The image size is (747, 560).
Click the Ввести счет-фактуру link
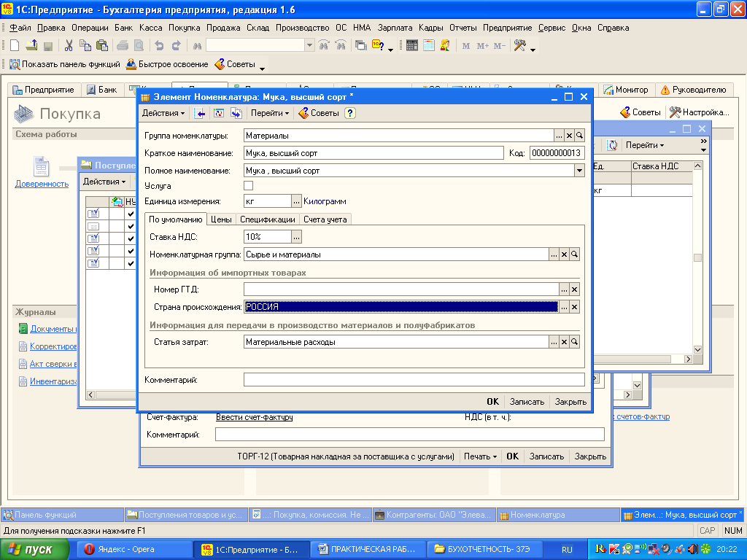pyautogui.click(x=255, y=417)
